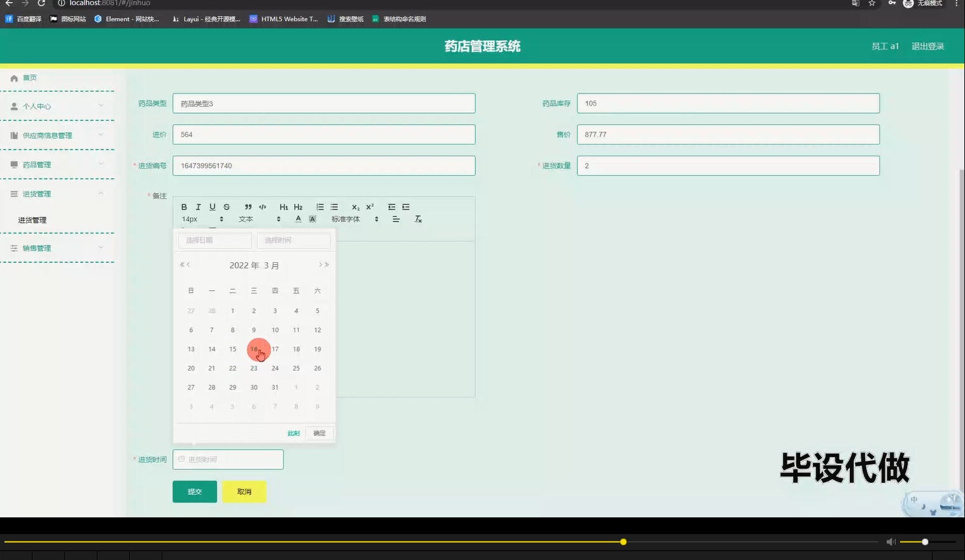Viewport: 965px width, 560px height.
Task: Insert a bulleted list
Action: (334, 207)
